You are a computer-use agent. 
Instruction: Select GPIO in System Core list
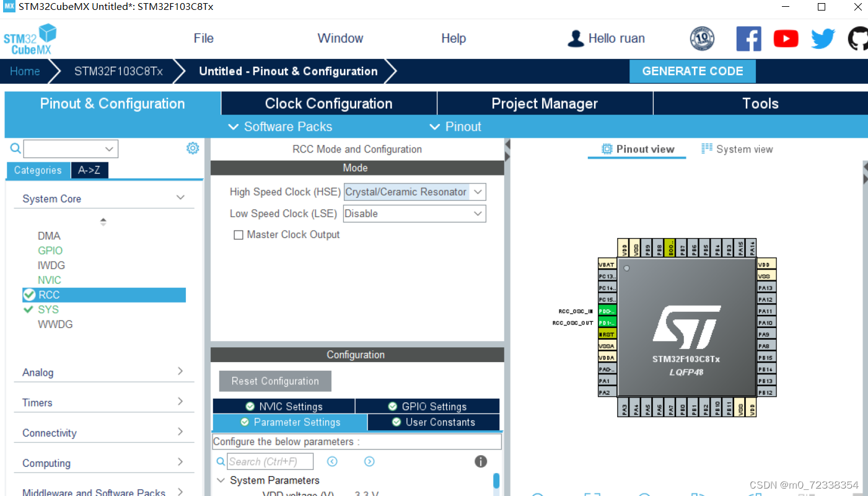coord(50,250)
